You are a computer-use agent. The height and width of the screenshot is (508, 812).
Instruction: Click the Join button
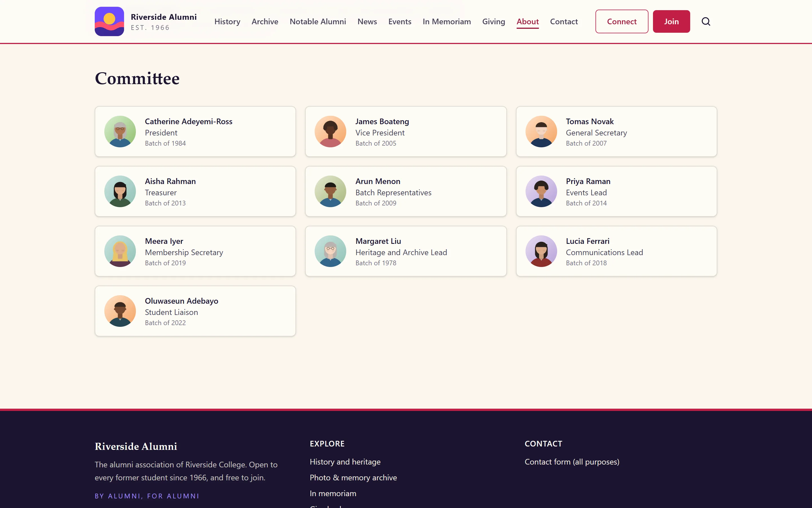(x=671, y=21)
